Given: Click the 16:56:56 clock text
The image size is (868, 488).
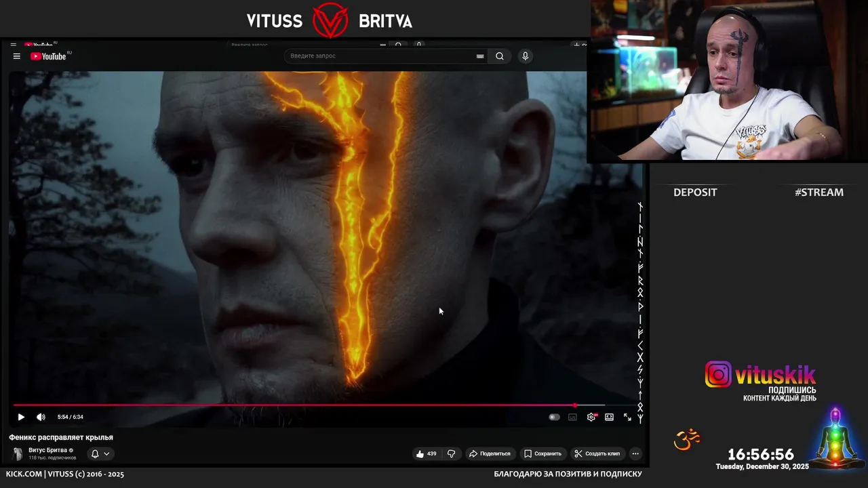Looking at the screenshot, I should pyautogui.click(x=761, y=455).
